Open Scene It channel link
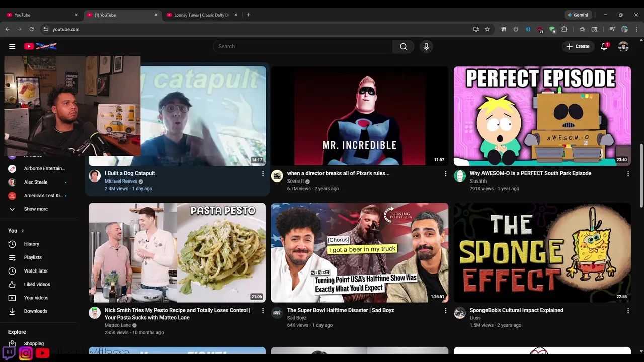 pyautogui.click(x=295, y=181)
